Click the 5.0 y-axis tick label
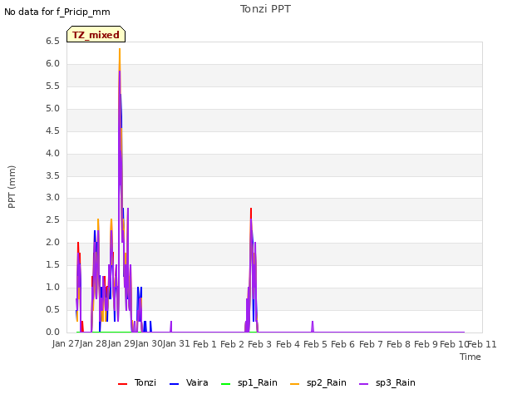Viewport: 532px width, 399px height. tap(53, 109)
